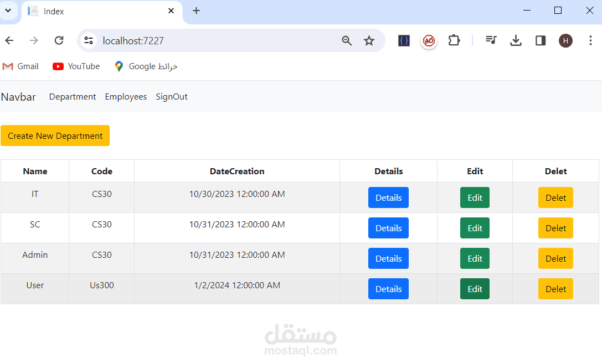This screenshot has height=364, width=602.
Task: Click the DateCreation column header
Action: (x=237, y=171)
